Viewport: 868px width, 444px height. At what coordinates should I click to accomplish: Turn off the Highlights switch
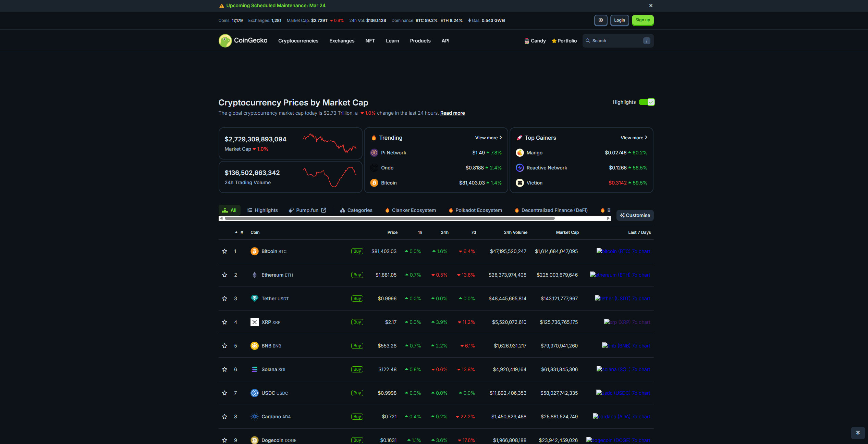point(647,102)
